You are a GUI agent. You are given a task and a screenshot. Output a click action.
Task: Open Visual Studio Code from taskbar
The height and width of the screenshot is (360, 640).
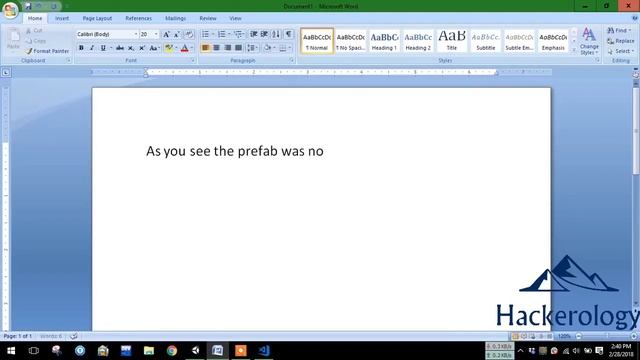point(264,351)
